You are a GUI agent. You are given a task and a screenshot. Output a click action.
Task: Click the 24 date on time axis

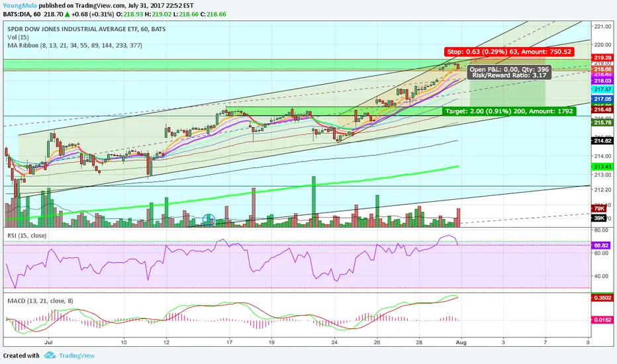point(334,342)
